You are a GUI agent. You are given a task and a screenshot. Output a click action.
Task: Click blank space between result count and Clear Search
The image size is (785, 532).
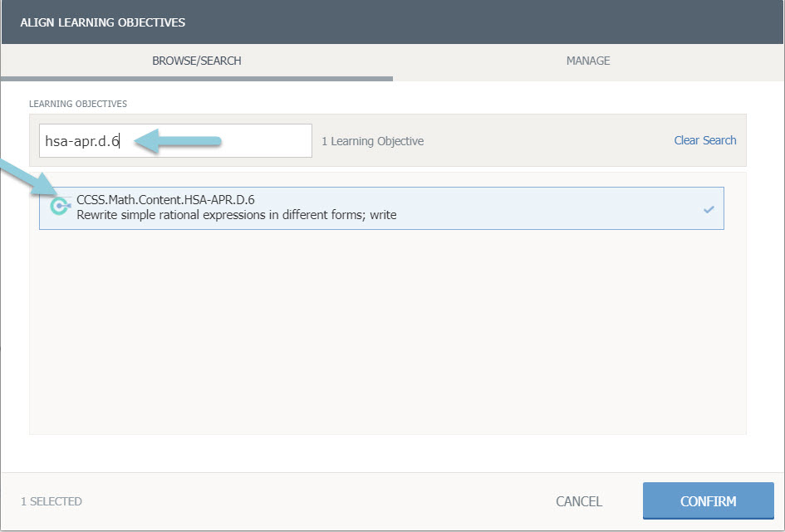pyautogui.click(x=548, y=141)
